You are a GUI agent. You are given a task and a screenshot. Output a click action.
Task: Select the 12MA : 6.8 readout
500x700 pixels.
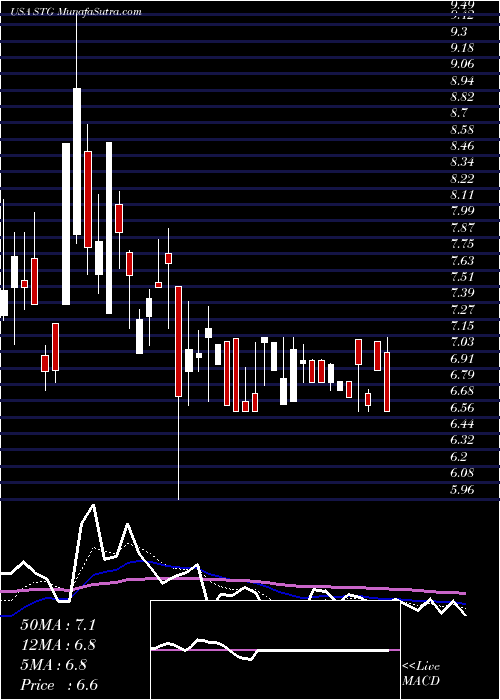(58, 645)
